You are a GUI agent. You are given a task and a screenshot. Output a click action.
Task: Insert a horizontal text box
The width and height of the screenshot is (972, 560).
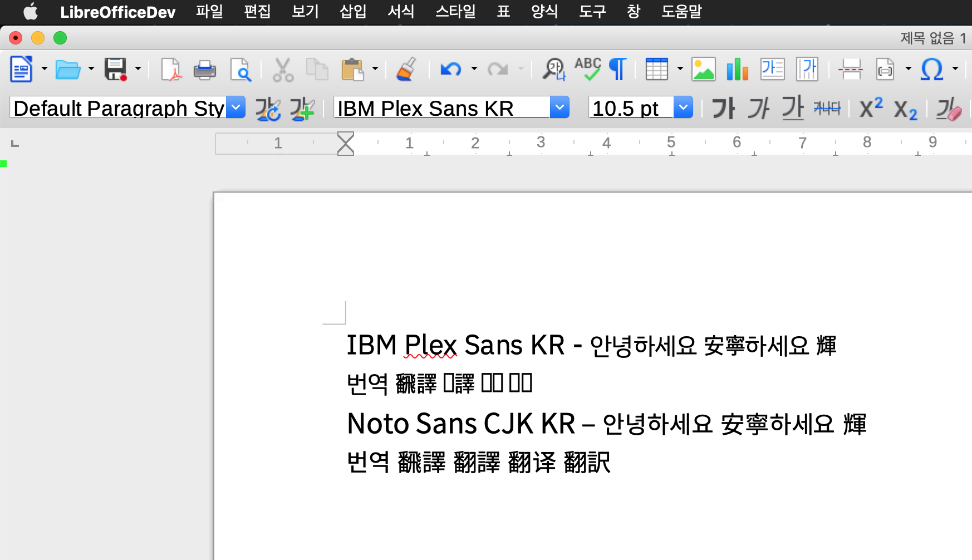(x=773, y=69)
